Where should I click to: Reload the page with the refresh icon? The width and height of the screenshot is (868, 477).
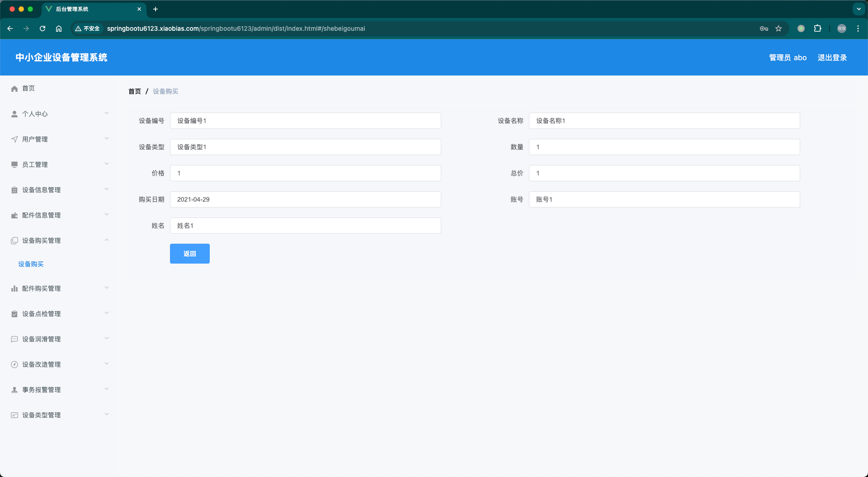(42, 28)
